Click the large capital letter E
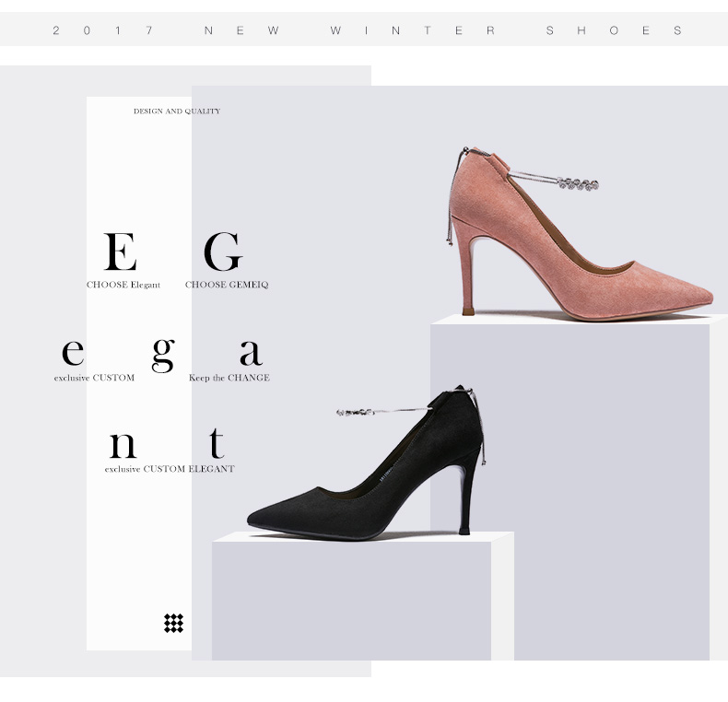 [x=120, y=252]
